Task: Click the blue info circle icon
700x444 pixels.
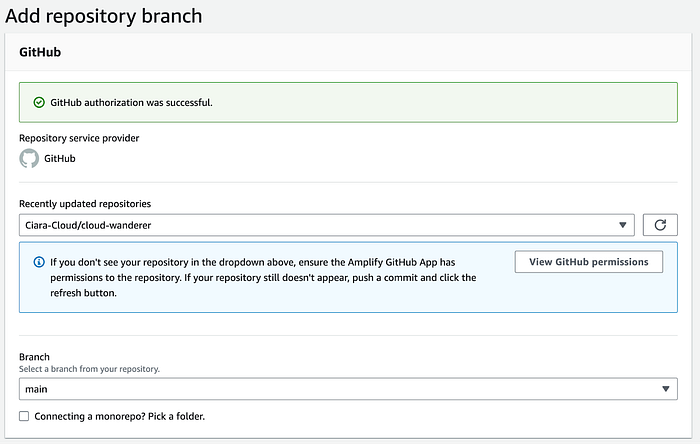Action: pos(39,262)
